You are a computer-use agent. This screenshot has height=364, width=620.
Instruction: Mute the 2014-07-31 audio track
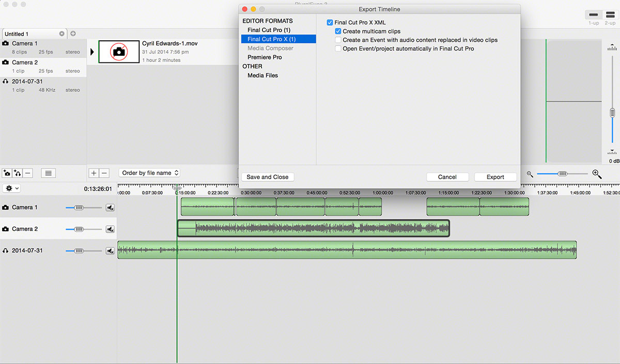pyautogui.click(x=110, y=251)
